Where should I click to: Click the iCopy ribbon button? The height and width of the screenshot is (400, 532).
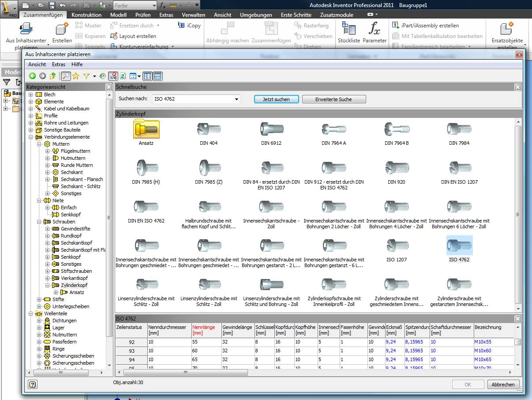190,26
